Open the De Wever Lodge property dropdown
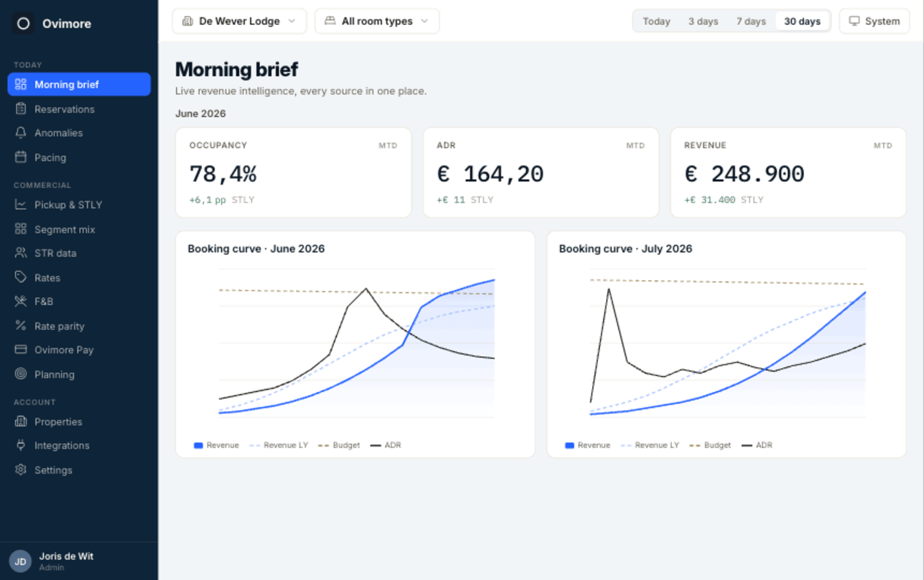This screenshot has width=924, height=580. [x=239, y=21]
